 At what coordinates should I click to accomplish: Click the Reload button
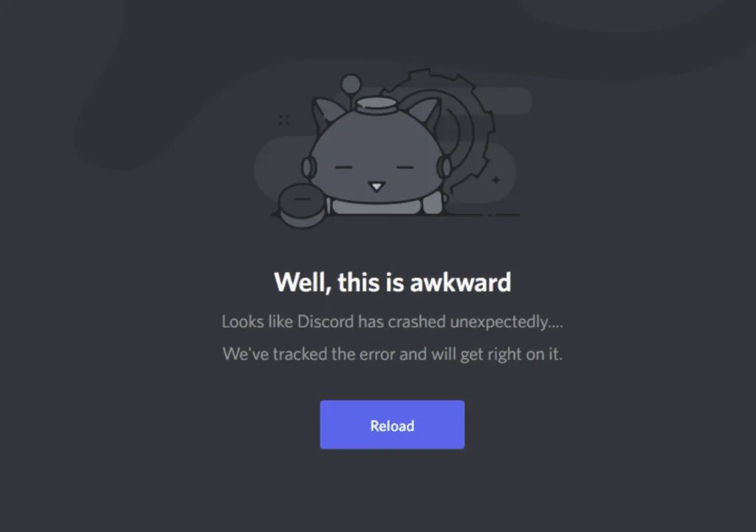point(392,424)
